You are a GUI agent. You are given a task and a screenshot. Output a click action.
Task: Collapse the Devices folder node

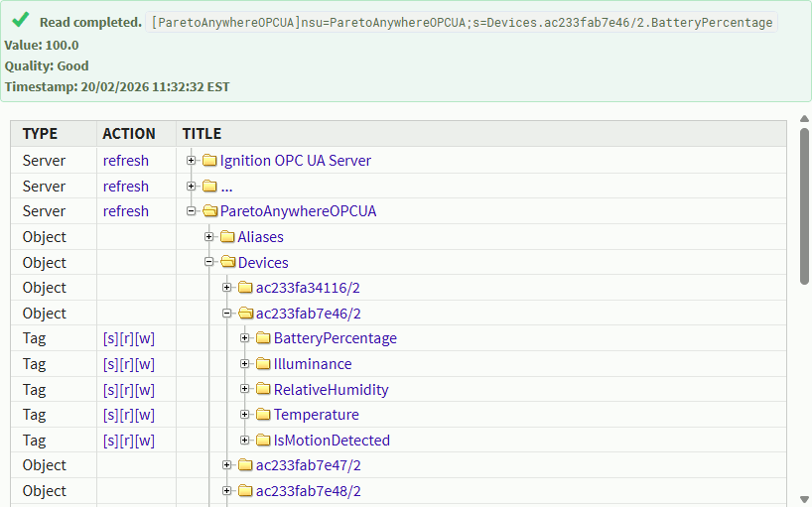click(209, 263)
